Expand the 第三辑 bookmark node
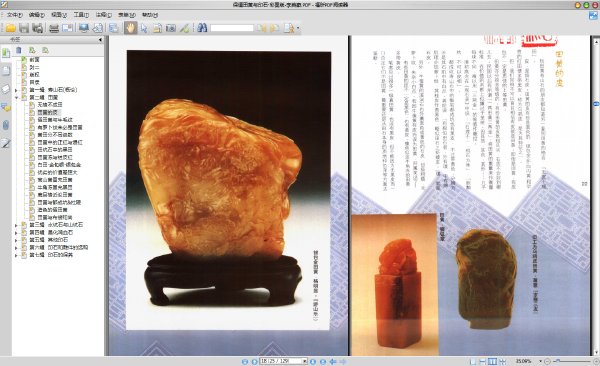Viewport: 600px width, 366px height. pos(16,225)
